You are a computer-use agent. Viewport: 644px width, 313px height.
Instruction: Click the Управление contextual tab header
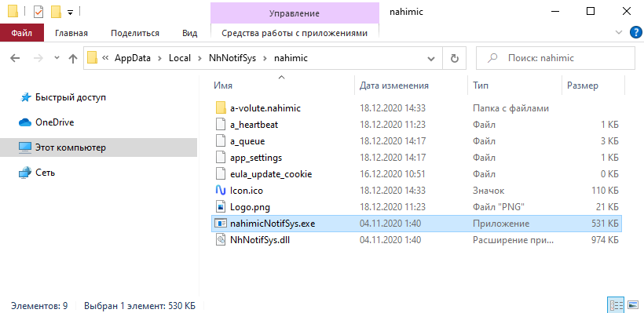(x=295, y=13)
